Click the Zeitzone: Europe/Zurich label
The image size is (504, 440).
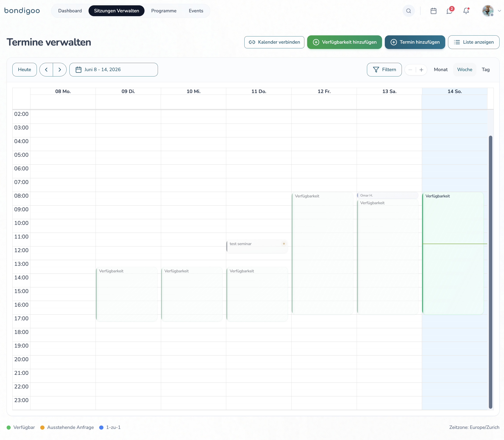click(474, 427)
